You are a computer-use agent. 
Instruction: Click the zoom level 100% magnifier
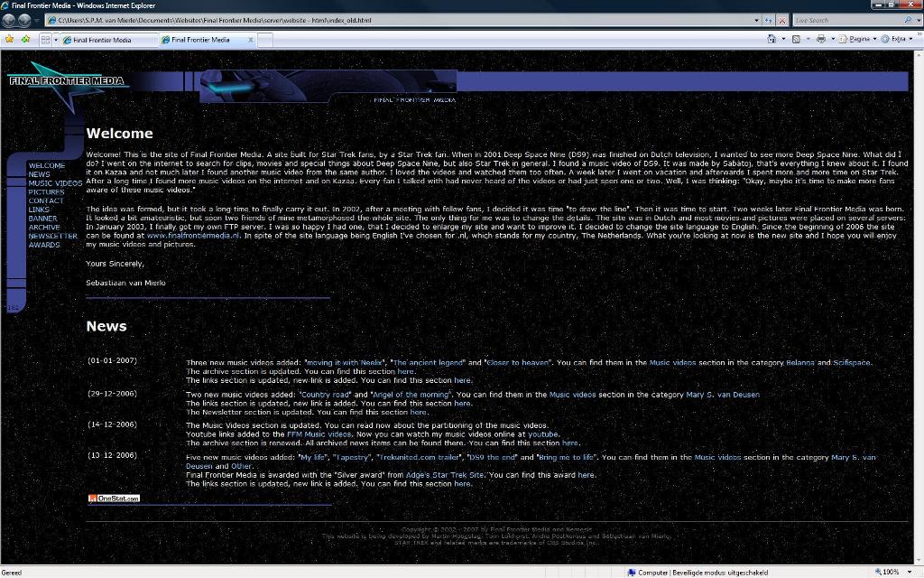point(878,572)
